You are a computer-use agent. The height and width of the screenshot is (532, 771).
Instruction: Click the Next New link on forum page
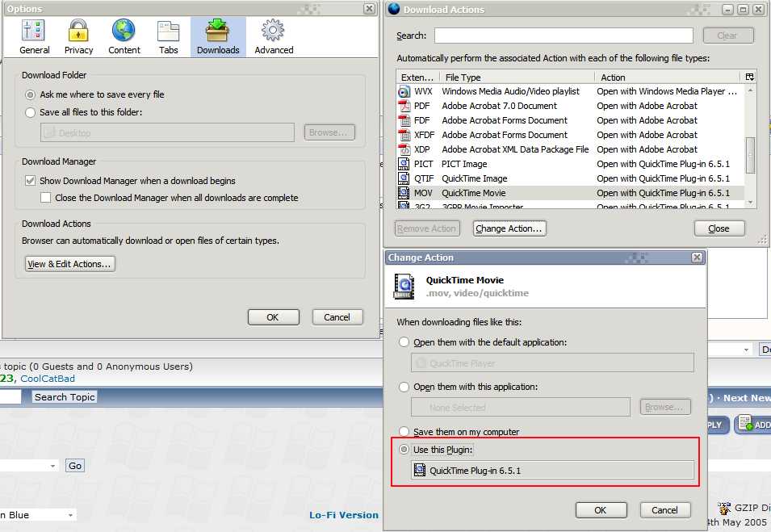(747, 398)
